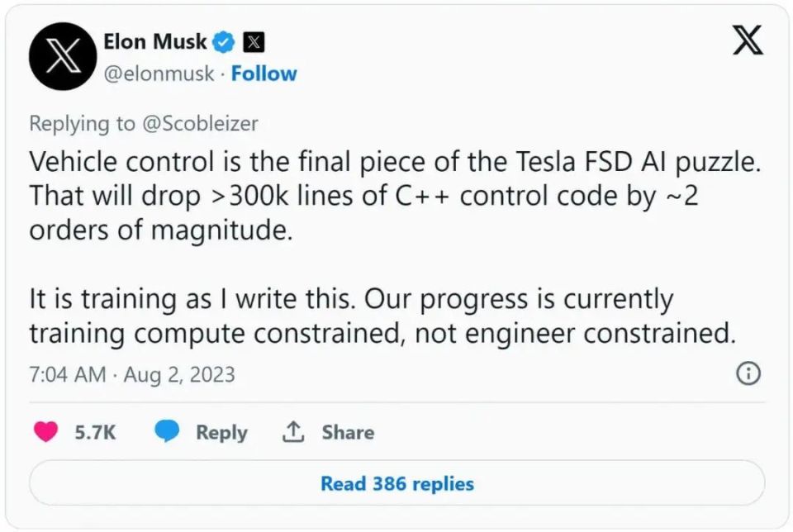Click the blue reply speech bubble icon
The height and width of the screenshot is (532, 793).
tap(168, 431)
